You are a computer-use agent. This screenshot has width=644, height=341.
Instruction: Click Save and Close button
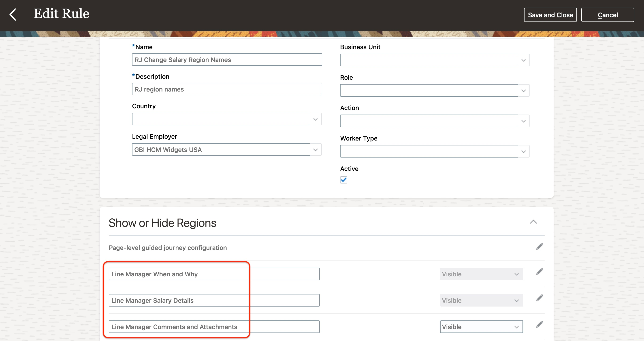550,15
